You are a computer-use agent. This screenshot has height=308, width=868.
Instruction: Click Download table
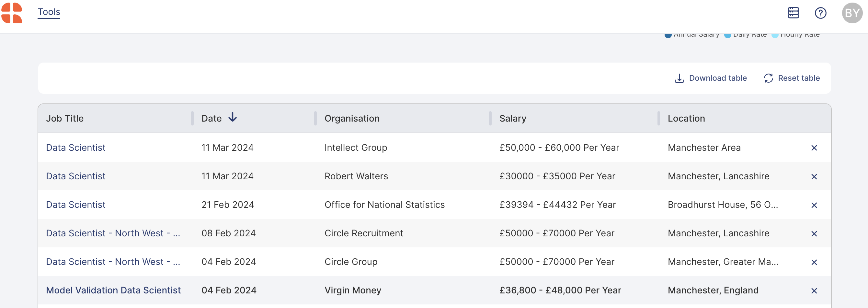711,78
